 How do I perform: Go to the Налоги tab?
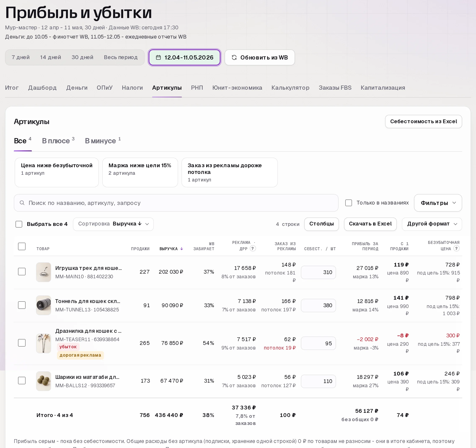pos(132,88)
